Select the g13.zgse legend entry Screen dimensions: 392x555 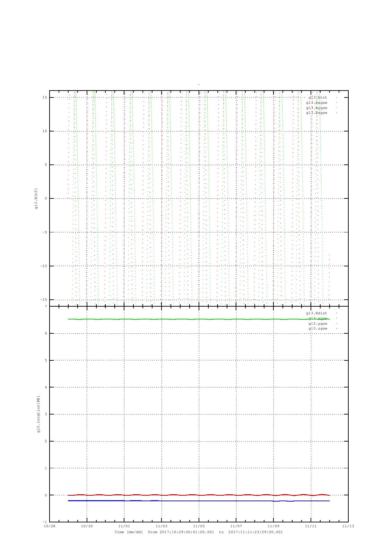click(x=317, y=328)
